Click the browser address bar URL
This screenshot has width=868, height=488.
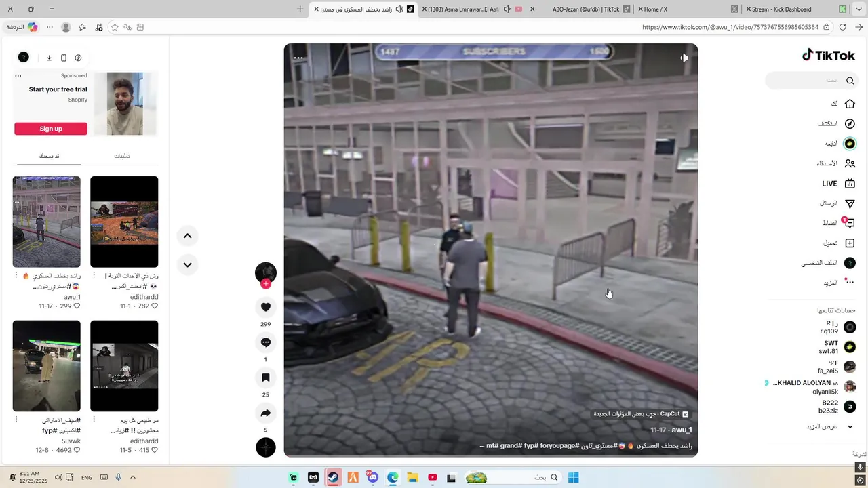[730, 27]
